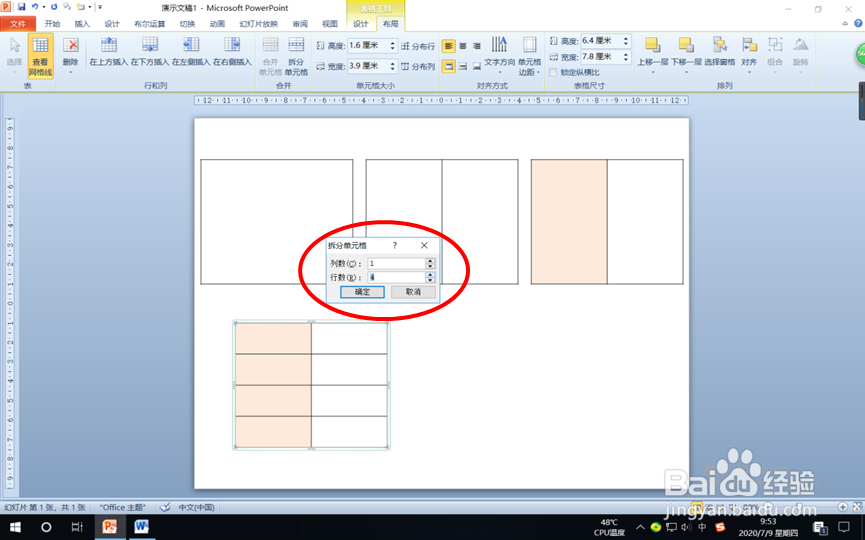
Task: Switch to the 插入 insert tab
Action: click(x=82, y=24)
